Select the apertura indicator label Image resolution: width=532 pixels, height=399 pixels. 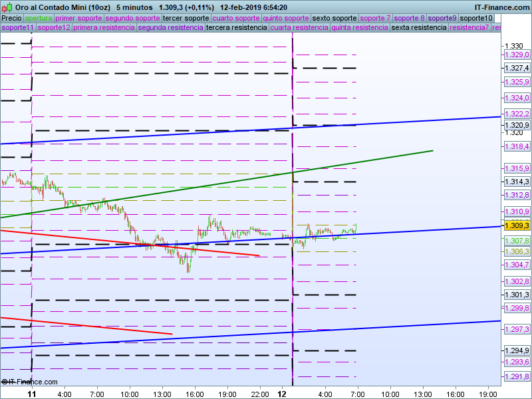[39, 18]
